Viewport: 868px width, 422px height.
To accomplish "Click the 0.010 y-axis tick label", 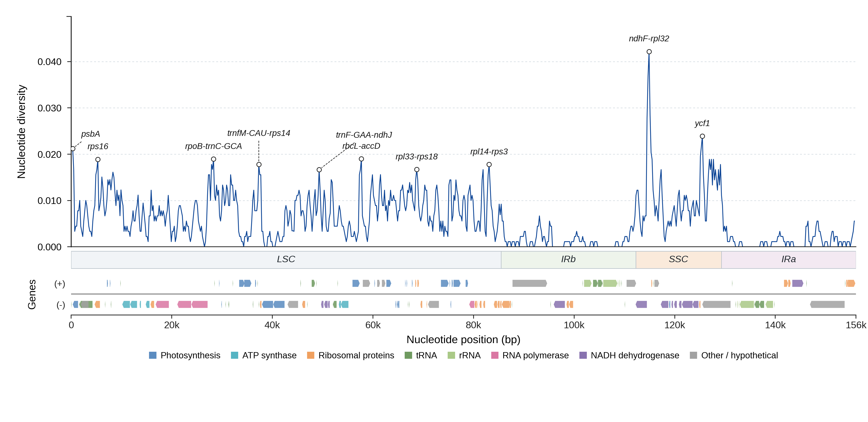I will [50, 201].
